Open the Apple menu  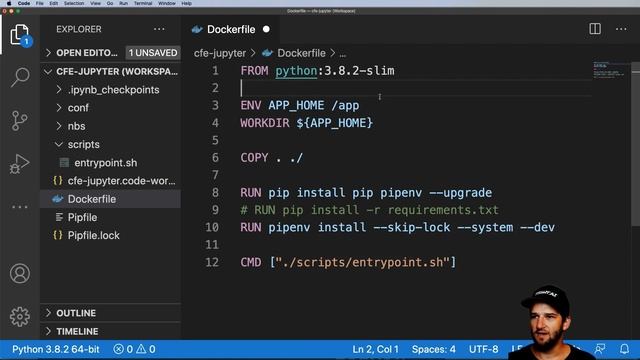click(x=9, y=3)
